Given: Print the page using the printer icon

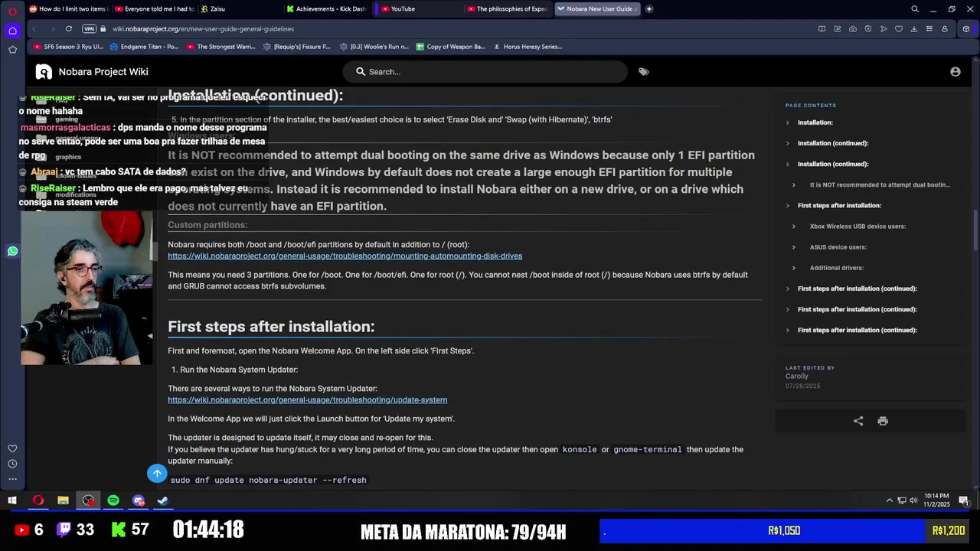Looking at the screenshot, I should [883, 421].
